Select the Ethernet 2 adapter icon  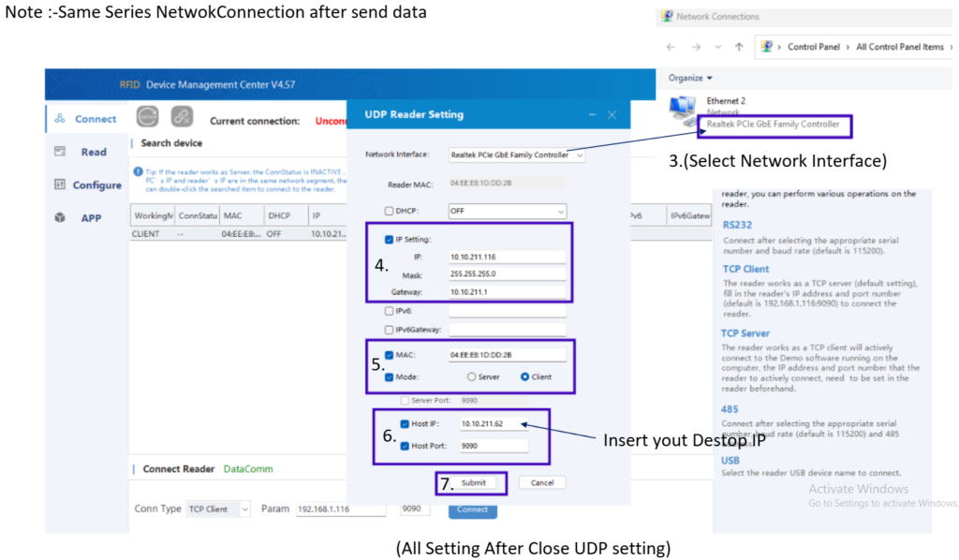682,111
